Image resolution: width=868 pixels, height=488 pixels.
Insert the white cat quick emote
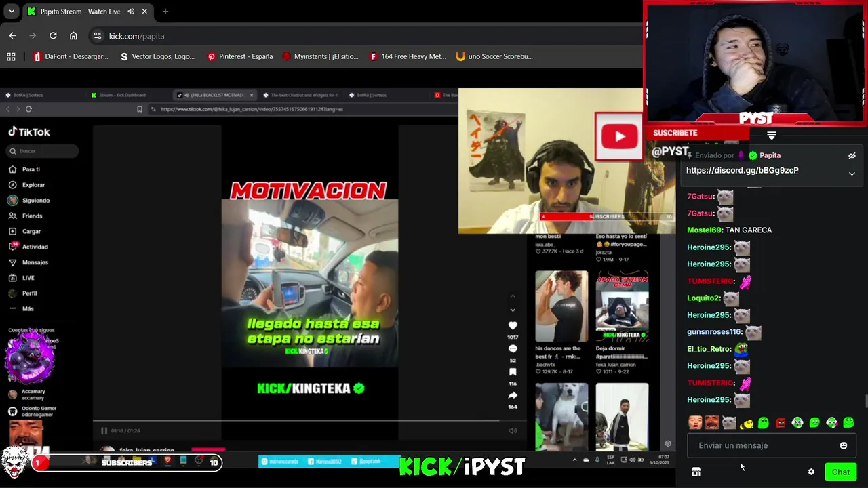coord(729,423)
